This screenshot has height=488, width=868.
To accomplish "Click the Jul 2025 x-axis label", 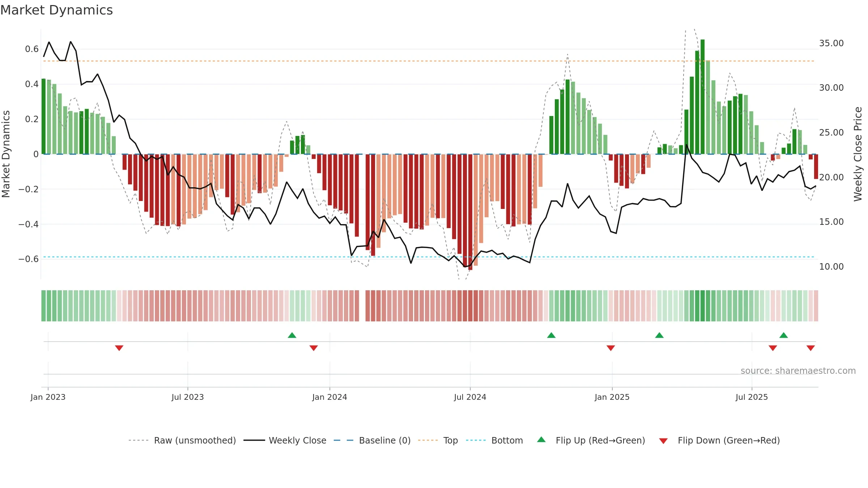I will pyautogui.click(x=752, y=397).
